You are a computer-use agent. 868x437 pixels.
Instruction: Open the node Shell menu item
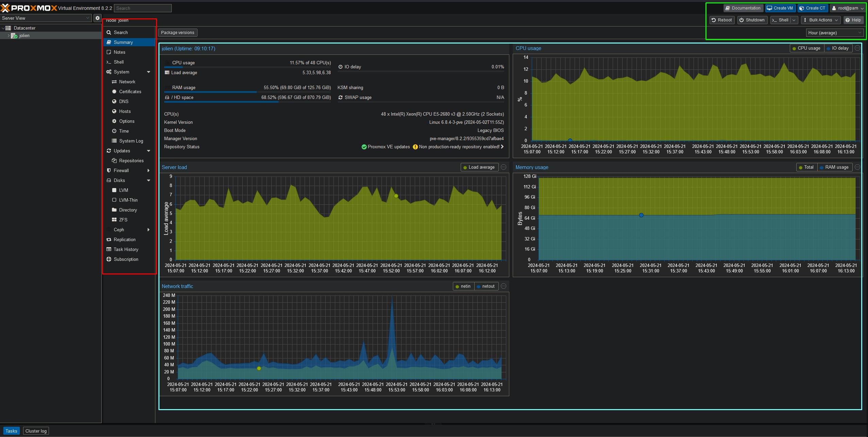(129, 62)
